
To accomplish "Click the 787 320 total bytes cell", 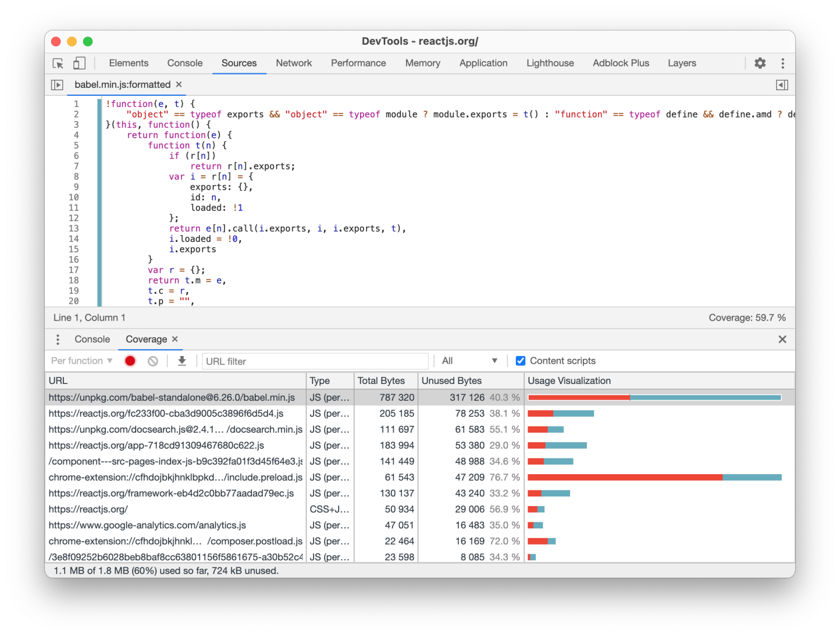I will pyautogui.click(x=386, y=397).
